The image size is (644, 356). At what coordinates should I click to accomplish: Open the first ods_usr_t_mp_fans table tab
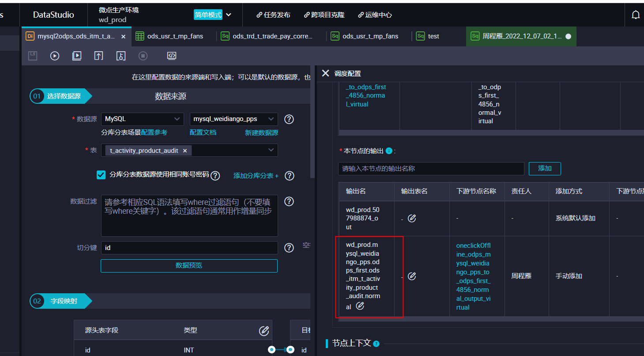(x=169, y=36)
